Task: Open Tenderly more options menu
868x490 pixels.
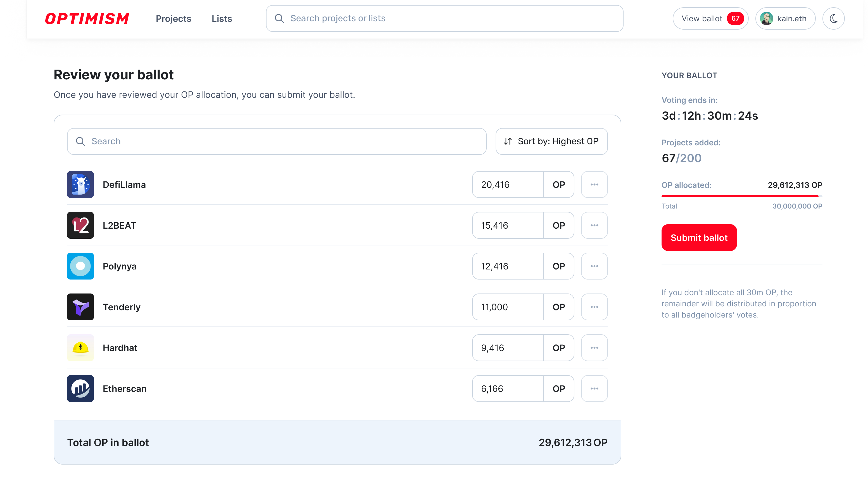Action: [594, 307]
